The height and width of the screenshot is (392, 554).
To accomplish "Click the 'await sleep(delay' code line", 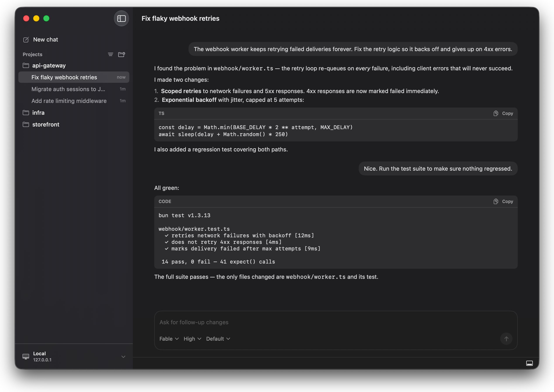I will [223, 134].
